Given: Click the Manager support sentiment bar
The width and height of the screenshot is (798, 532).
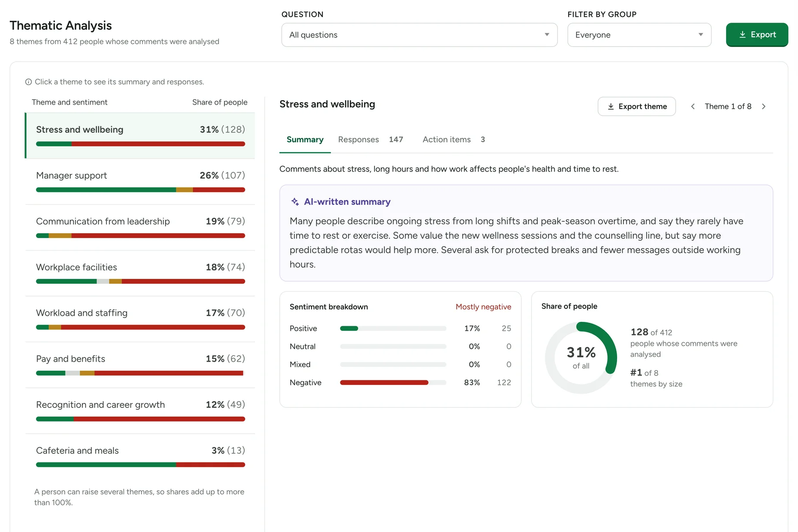Looking at the screenshot, I should pos(141,190).
